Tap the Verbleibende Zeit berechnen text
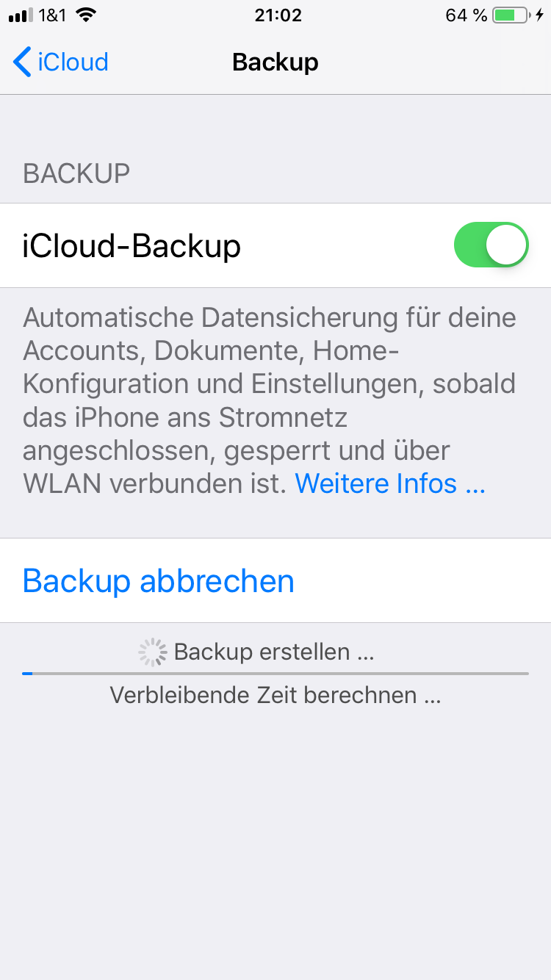Image resolution: width=551 pixels, height=980 pixels. click(275, 695)
